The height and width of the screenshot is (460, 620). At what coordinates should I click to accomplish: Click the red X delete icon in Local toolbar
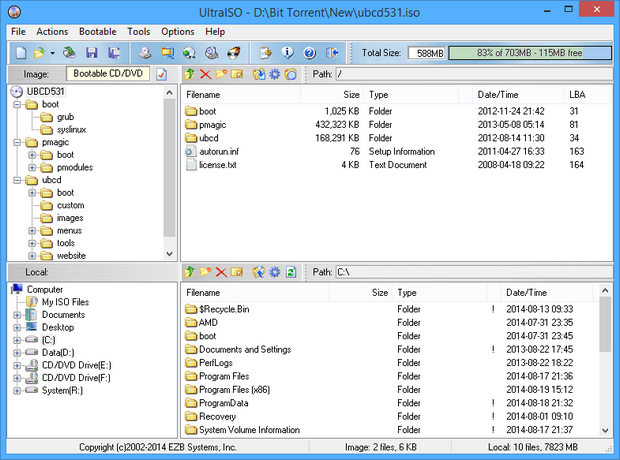coord(221,272)
